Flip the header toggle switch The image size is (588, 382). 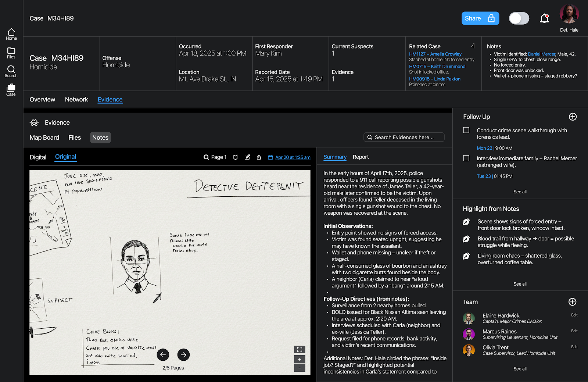point(519,18)
